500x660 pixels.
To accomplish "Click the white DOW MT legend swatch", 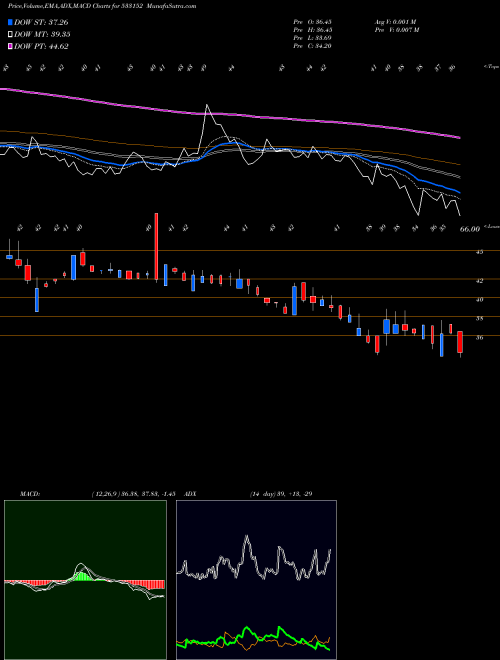I will pos(10,35).
